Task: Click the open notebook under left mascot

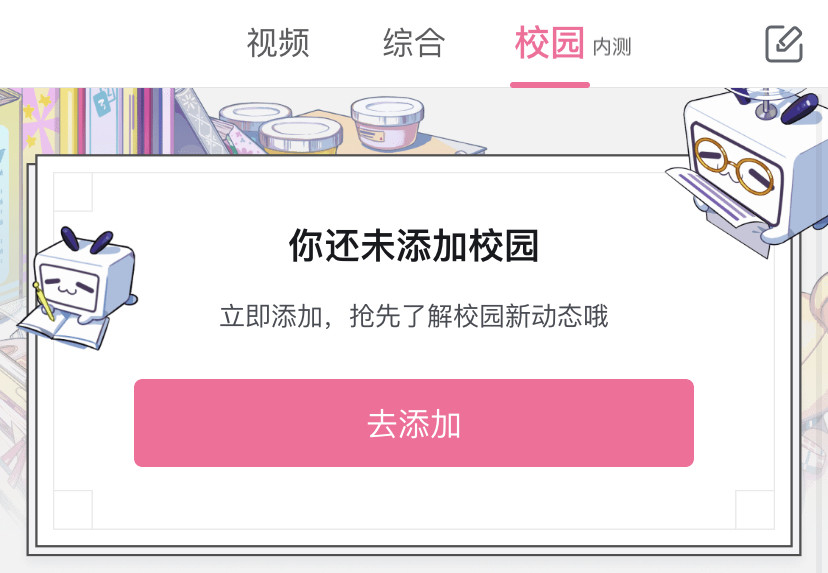Action: point(63,328)
